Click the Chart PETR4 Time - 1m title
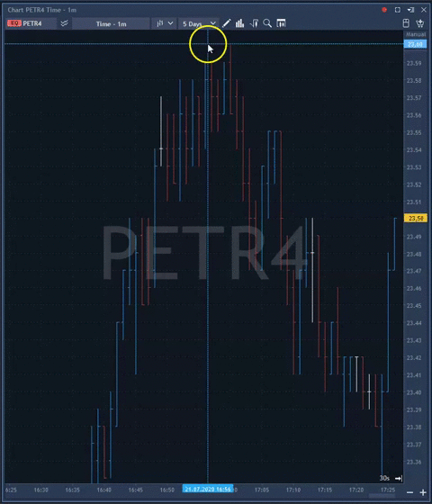Screen dimensions: 432x504 tap(41, 10)
